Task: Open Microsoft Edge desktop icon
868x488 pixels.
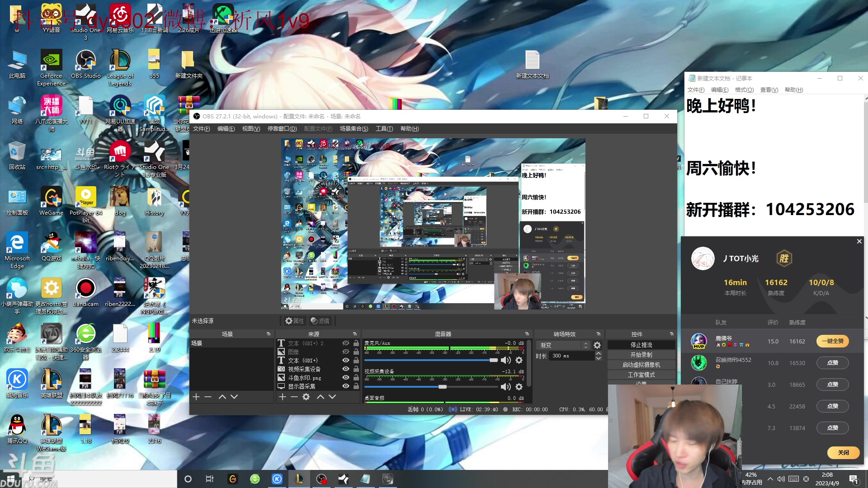Action: coord(17,251)
